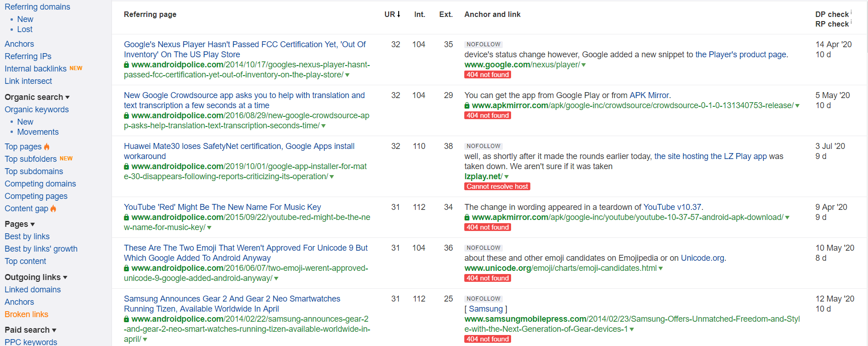Open dropdown for the samsungmobilepress link
The width and height of the screenshot is (868, 346).
[x=632, y=330]
